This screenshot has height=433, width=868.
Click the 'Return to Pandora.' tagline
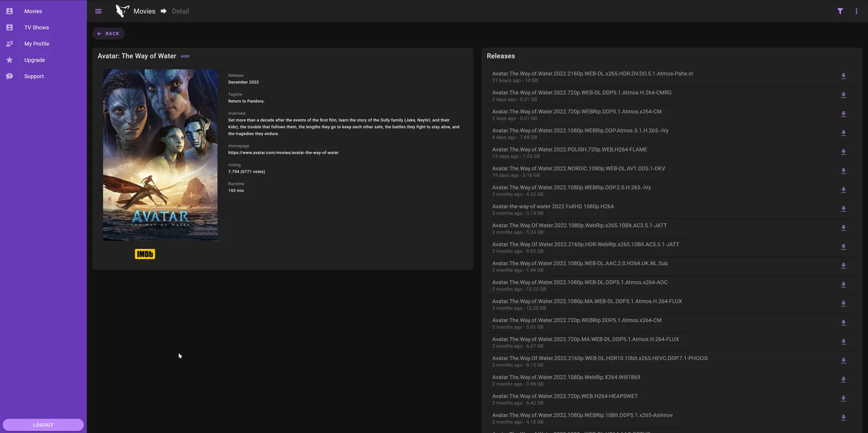click(246, 101)
